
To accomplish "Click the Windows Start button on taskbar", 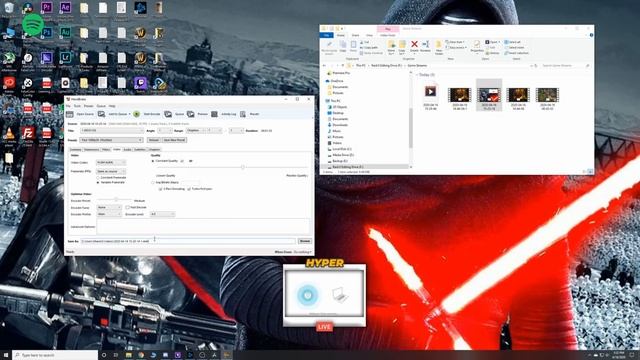I will pos(6,355).
